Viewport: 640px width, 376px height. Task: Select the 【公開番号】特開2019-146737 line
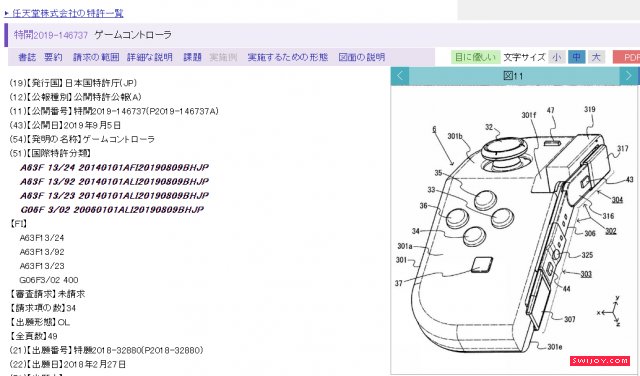point(114,111)
